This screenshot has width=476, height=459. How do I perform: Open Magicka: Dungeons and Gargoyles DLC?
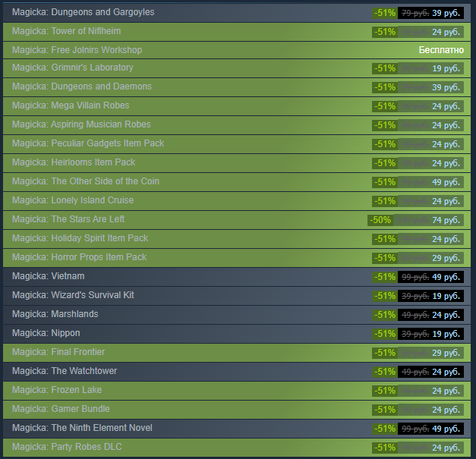pos(237,13)
